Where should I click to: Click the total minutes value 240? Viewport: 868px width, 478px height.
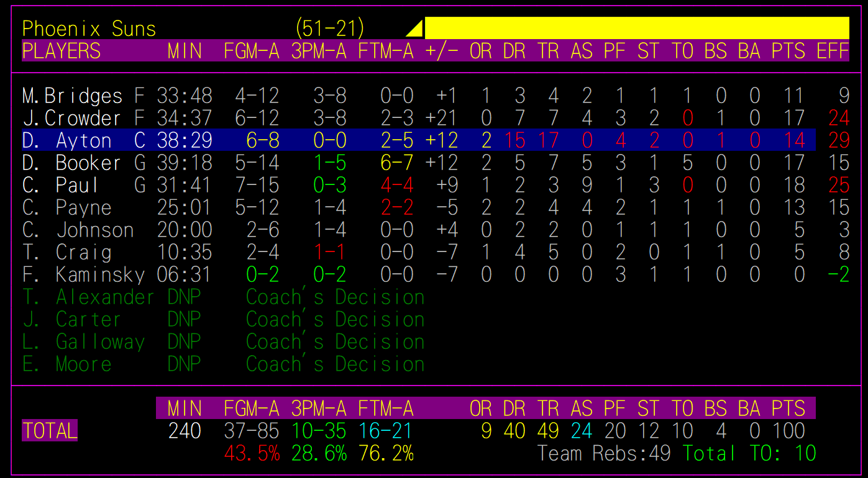point(185,431)
